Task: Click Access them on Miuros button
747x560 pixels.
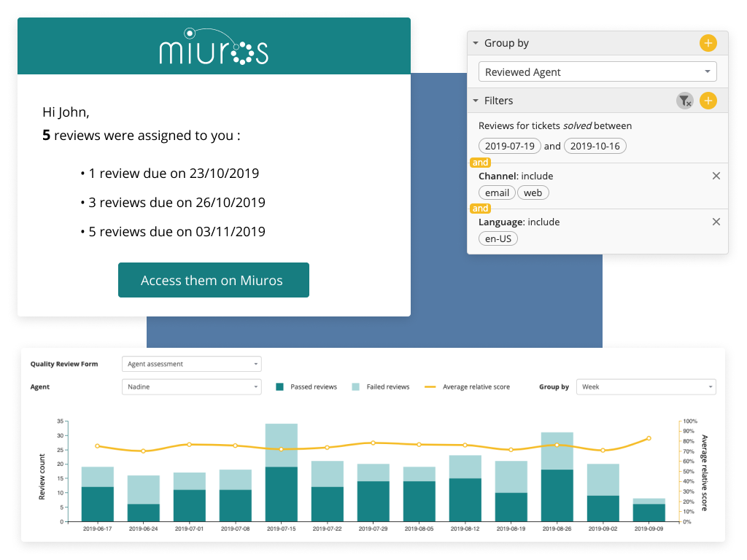Action: point(213,280)
